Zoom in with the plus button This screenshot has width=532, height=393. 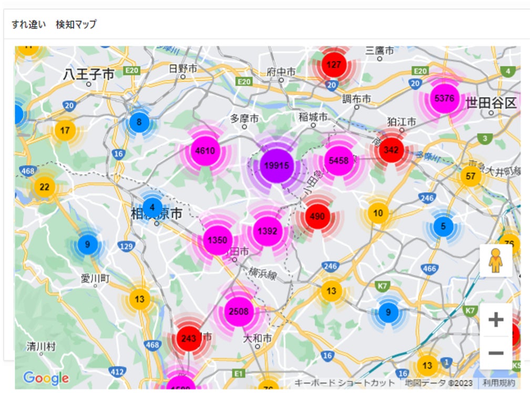496,319
